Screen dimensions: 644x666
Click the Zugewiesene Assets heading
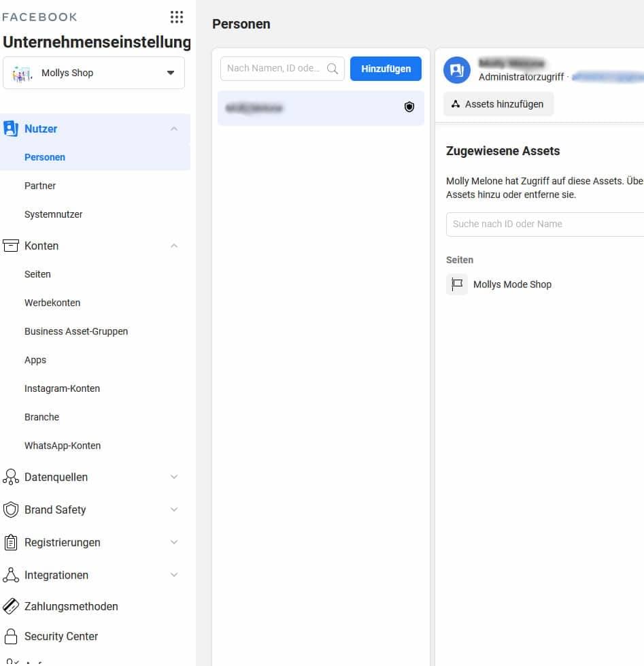(503, 151)
